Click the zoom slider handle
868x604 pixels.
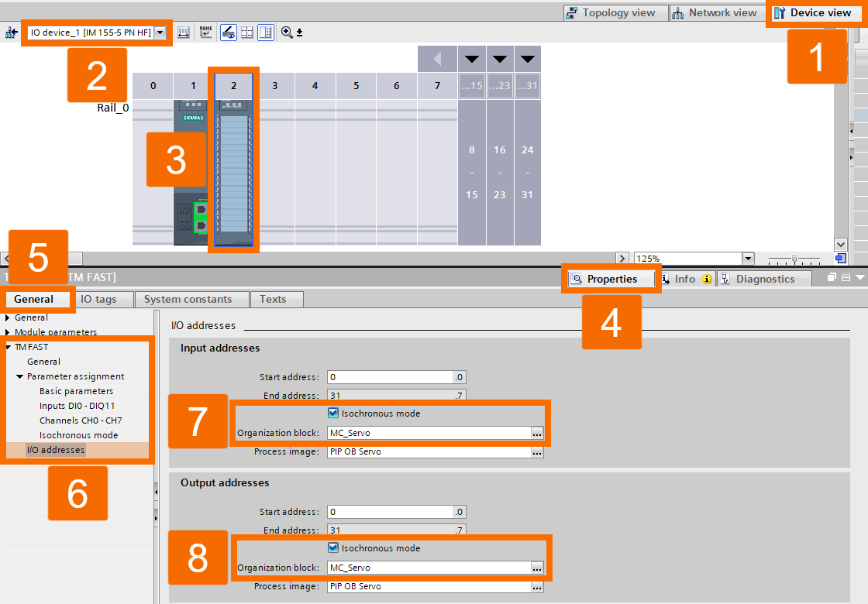tap(794, 259)
